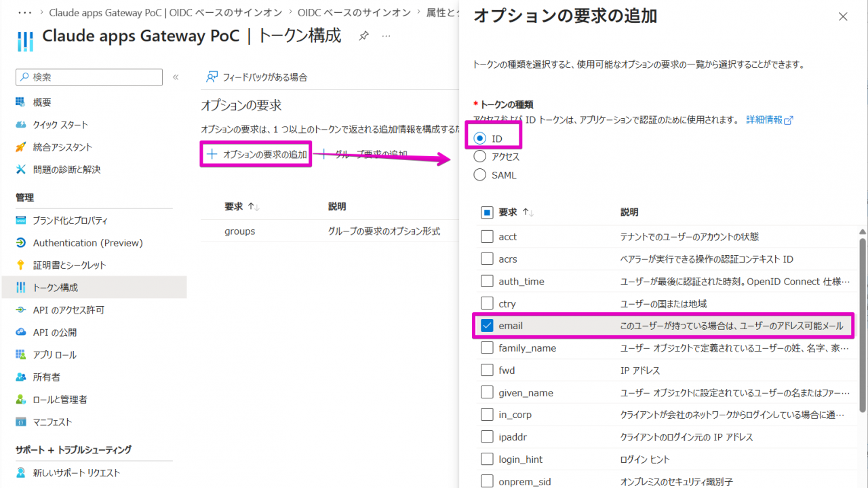Screen dimensions: 868x488
Task: Click the Claude apps Gateway PoC app logo
Action: (x=25, y=40)
